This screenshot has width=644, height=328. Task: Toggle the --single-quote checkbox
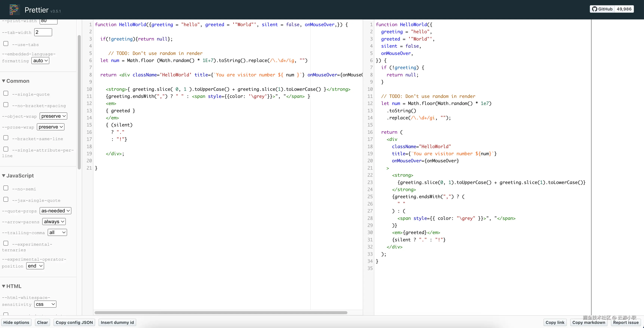(x=6, y=93)
